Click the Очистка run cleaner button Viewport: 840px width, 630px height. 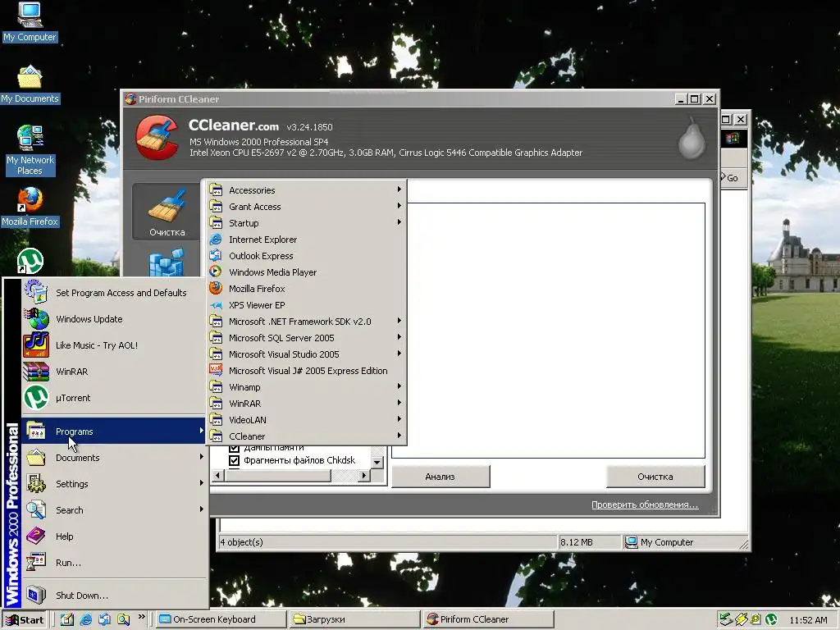(655, 477)
